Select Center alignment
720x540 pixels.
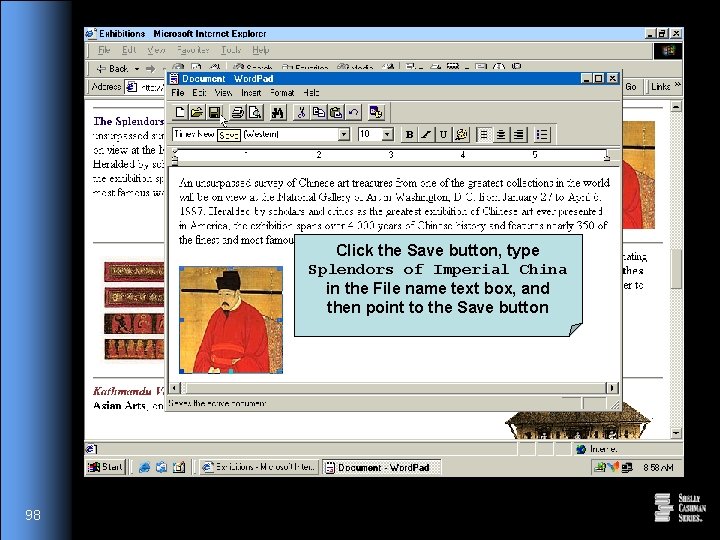click(x=501, y=135)
